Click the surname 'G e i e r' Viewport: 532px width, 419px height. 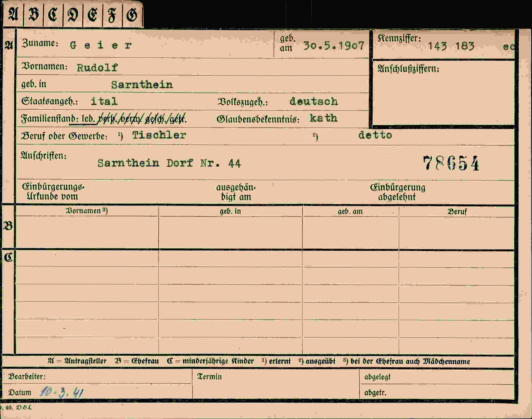pyautogui.click(x=101, y=45)
